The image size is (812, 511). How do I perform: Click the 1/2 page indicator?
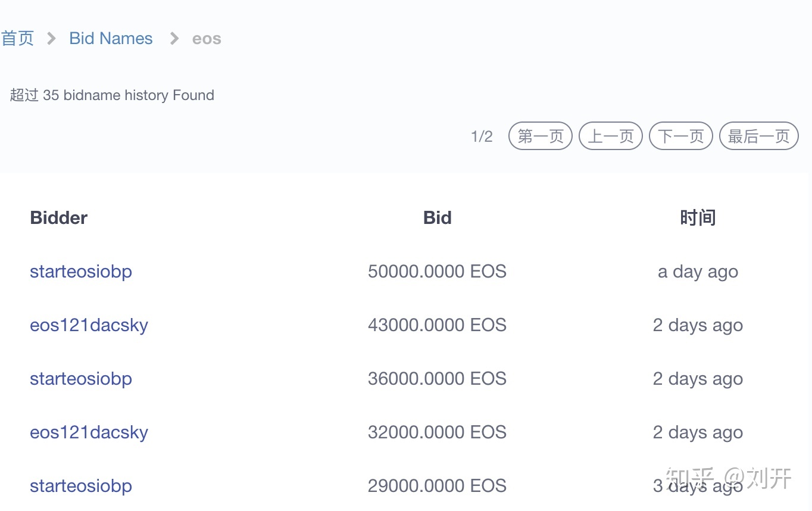tap(482, 137)
